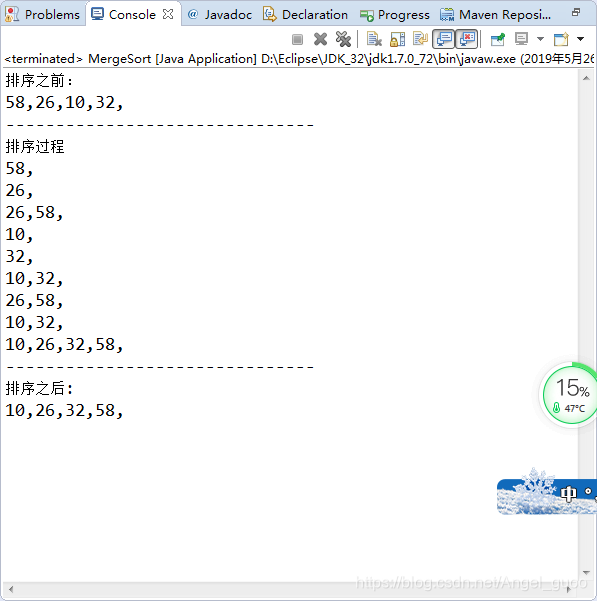This screenshot has width=597, height=601.
Task: Click the 排序之后 text line
Action: click(x=39, y=389)
